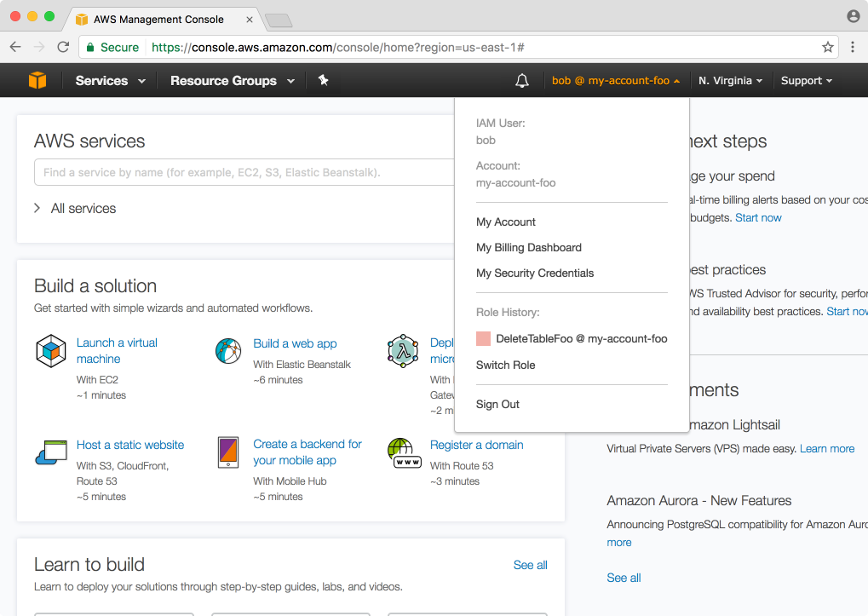This screenshot has height=616, width=868.
Task: Click the Elastic Beanstalk web app icon
Action: (x=228, y=351)
